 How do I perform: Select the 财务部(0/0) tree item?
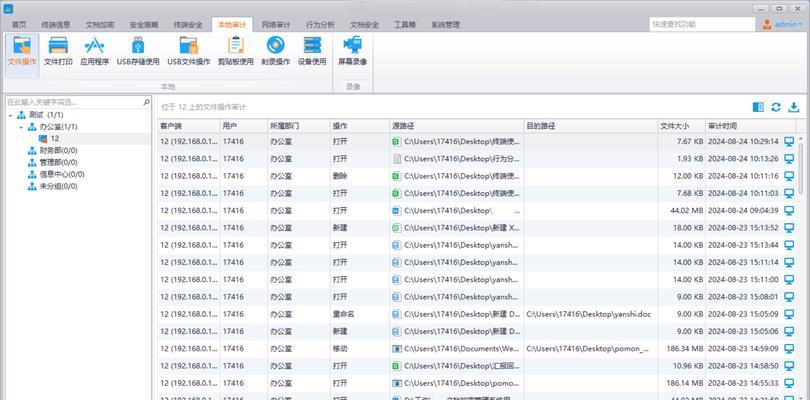pos(58,151)
